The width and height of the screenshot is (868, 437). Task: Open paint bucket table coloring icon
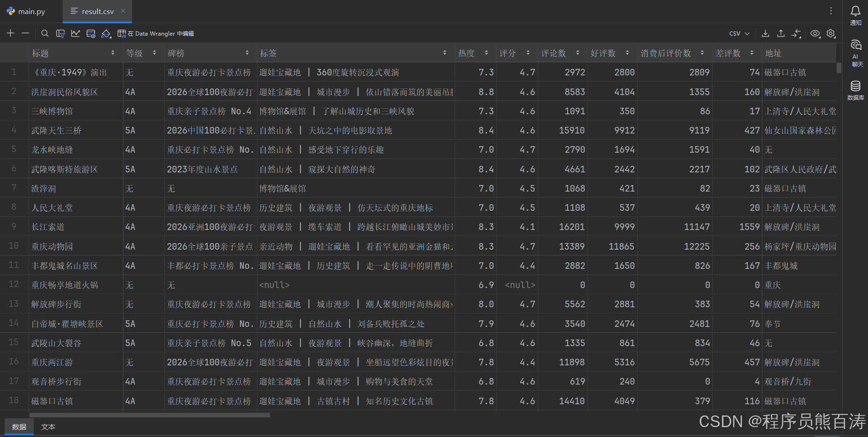pos(106,33)
